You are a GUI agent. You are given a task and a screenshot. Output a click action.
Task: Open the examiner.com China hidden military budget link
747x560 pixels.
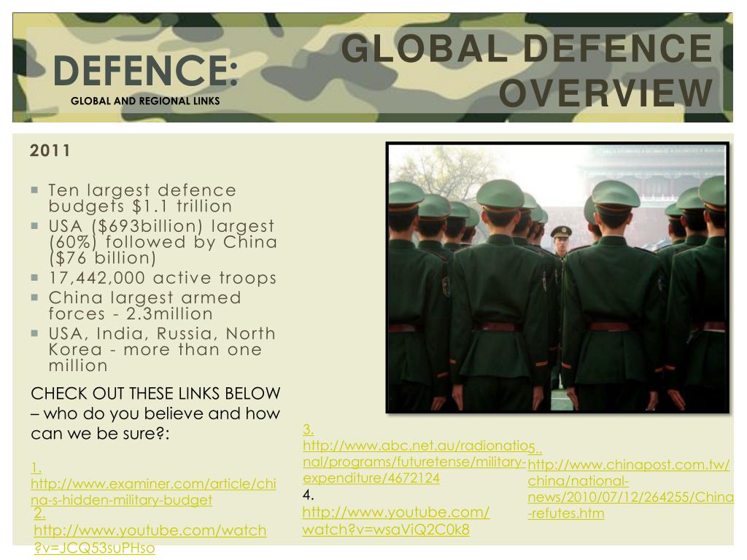click(153, 491)
